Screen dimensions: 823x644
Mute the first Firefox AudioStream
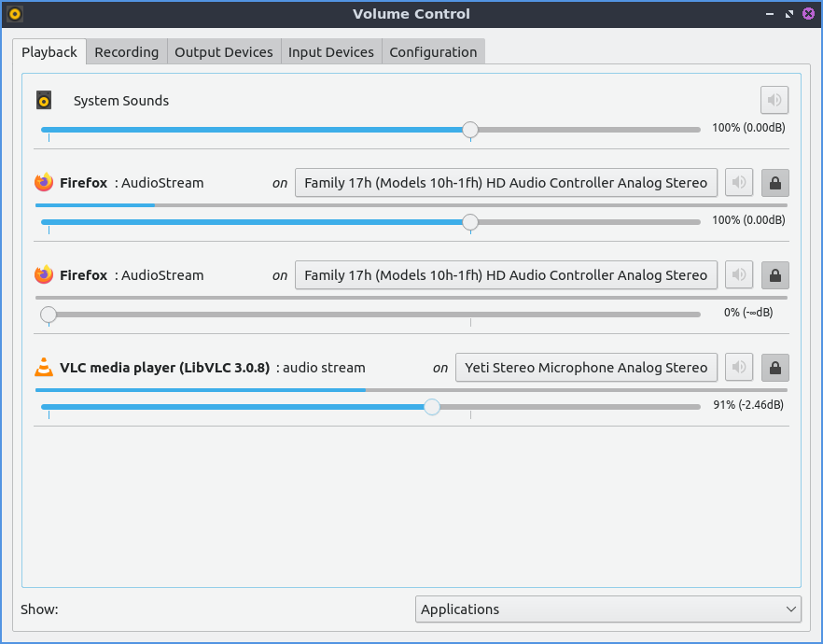click(x=739, y=183)
